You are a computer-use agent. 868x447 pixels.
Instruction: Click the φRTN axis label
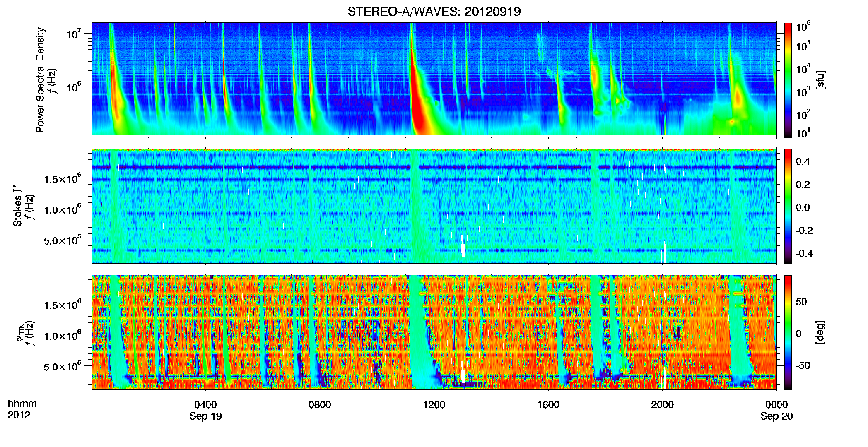(19, 332)
